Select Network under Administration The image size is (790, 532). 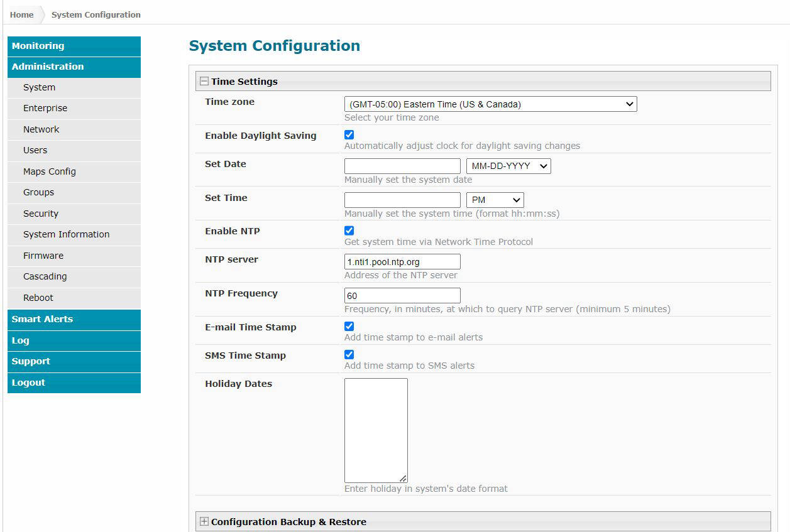[x=74, y=129]
